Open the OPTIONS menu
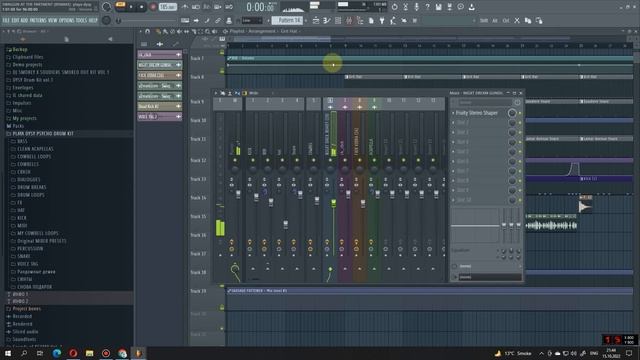 67,20
